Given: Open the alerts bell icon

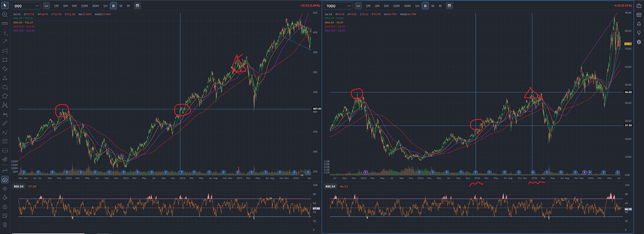Looking at the screenshot, I should point(639,24).
